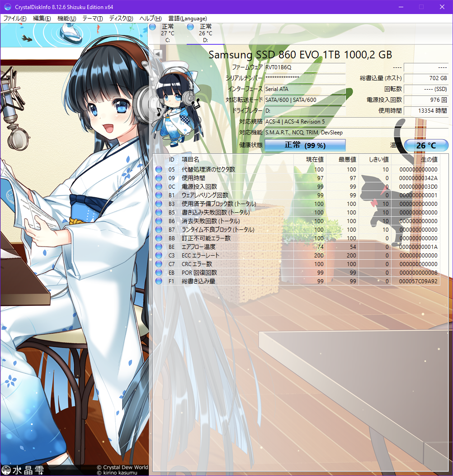This screenshot has width=453, height=476.
Task: Click the 26 °C temperature button
Action: coord(426,145)
